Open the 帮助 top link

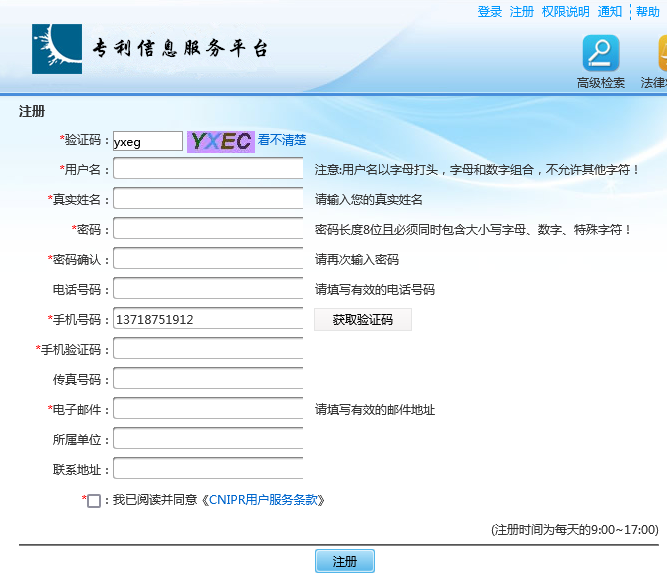[x=647, y=12]
